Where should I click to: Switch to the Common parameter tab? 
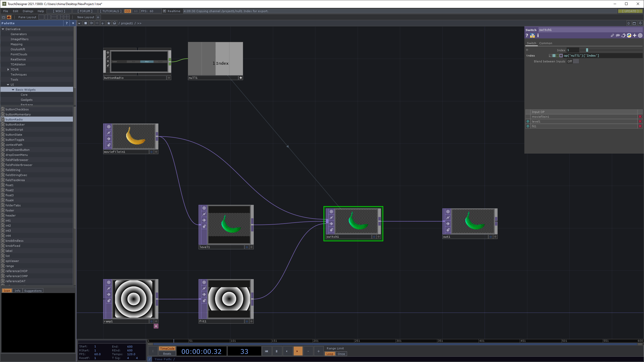[x=545, y=43]
